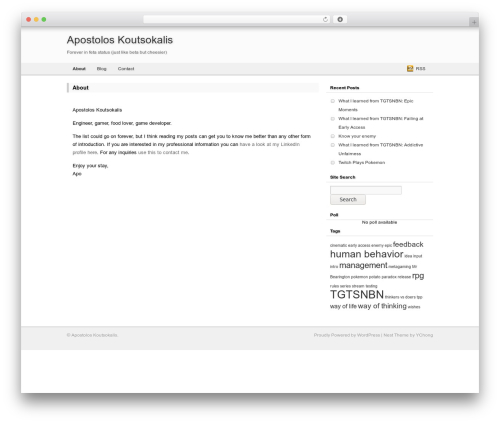Click the browser address bar
Viewport: 500px width, 423px height.
click(237, 19)
